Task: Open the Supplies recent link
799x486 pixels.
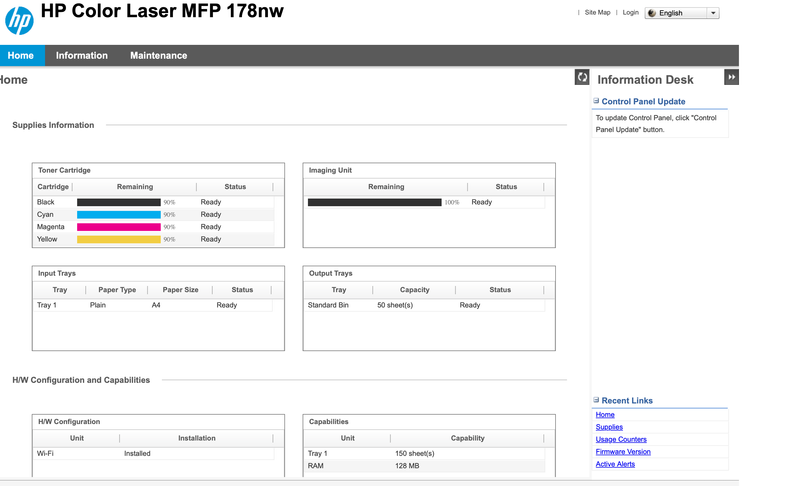Action: (x=609, y=427)
